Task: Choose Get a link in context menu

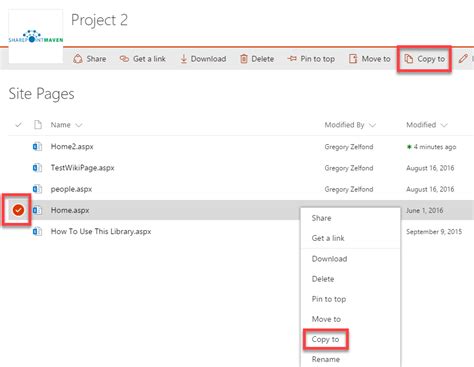Action: click(x=328, y=238)
